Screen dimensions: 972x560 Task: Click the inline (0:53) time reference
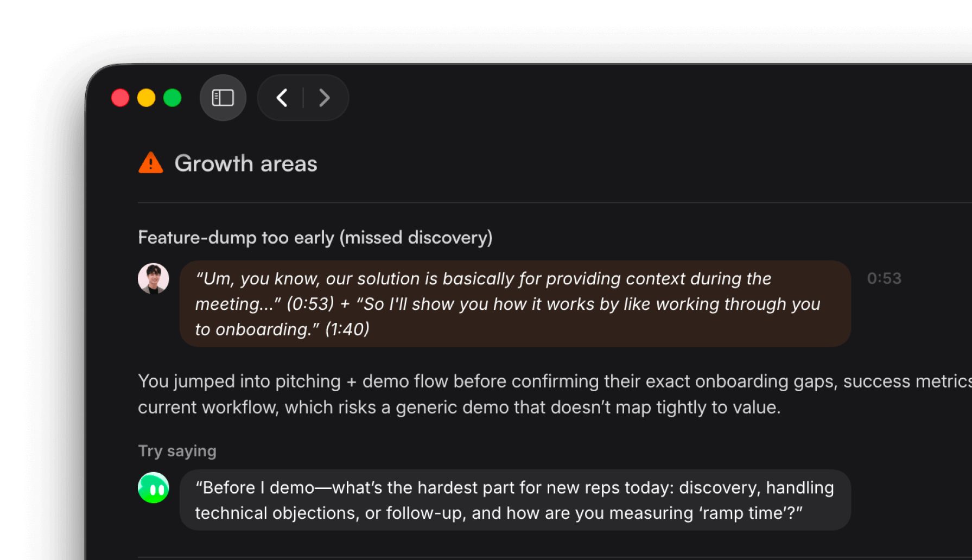click(x=310, y=304)
